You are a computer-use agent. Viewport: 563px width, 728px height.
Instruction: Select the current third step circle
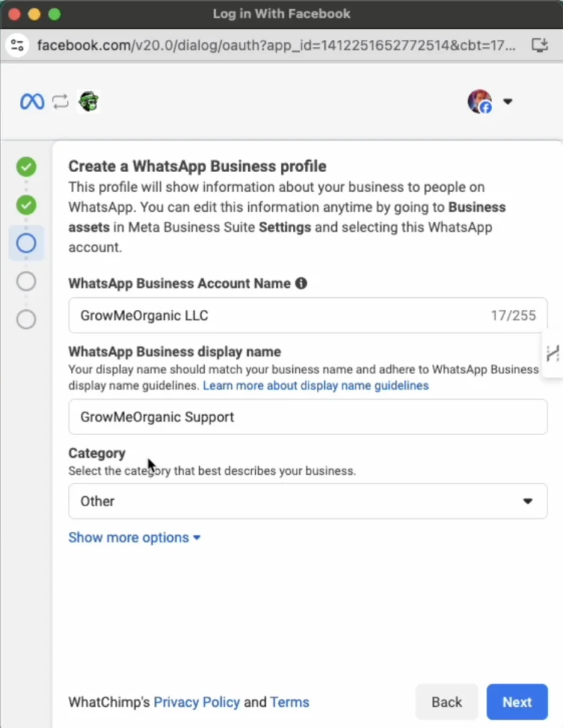(26, 243)
